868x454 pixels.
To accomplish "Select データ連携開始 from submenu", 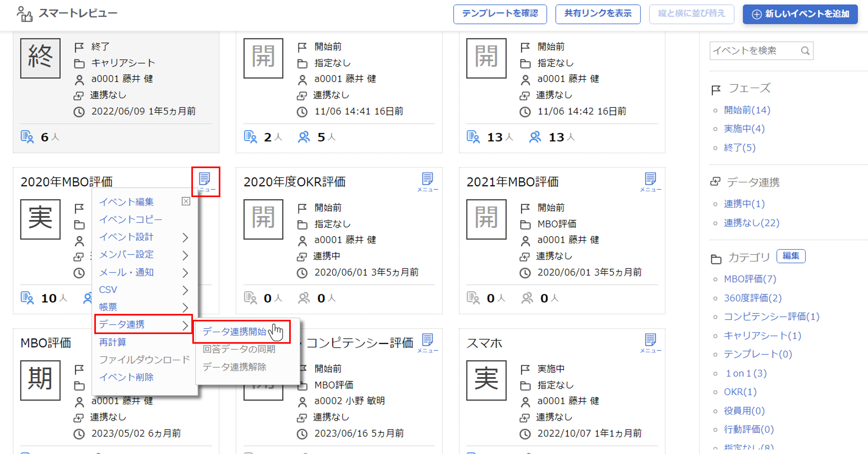I will (235, 332).
